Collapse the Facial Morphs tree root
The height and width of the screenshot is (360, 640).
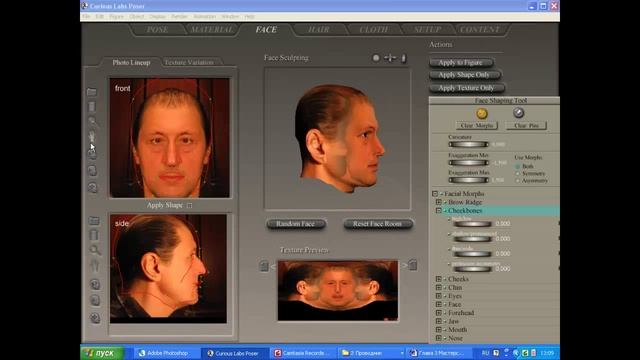435,193
